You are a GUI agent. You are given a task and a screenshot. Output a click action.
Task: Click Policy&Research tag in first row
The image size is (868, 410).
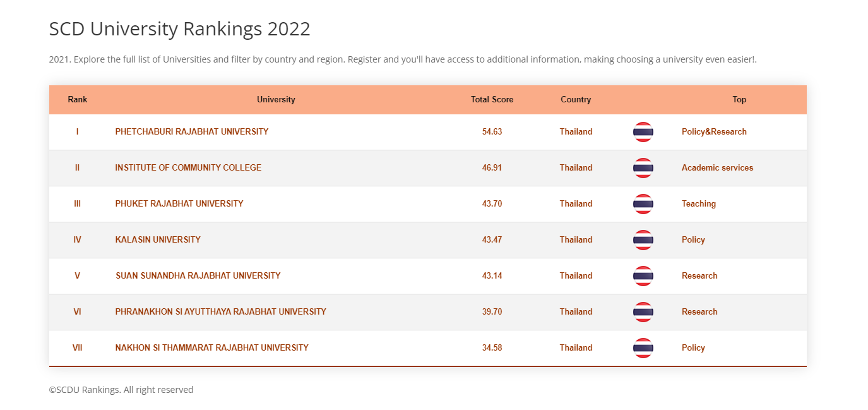click(x=714, y=132)
